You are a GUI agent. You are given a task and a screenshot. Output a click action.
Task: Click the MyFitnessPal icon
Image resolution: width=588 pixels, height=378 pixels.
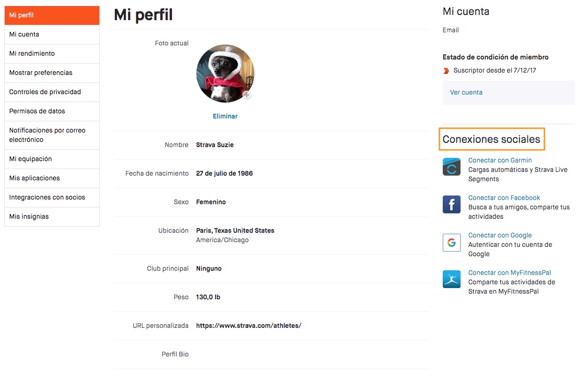click(451, 279)
